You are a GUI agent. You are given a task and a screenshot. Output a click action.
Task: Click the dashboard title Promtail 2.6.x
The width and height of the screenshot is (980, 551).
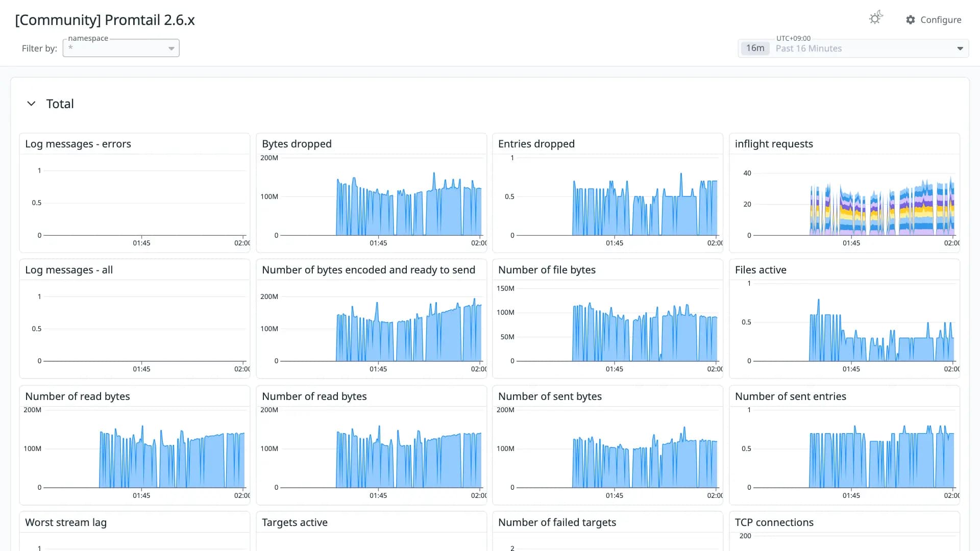coord(105,20)
